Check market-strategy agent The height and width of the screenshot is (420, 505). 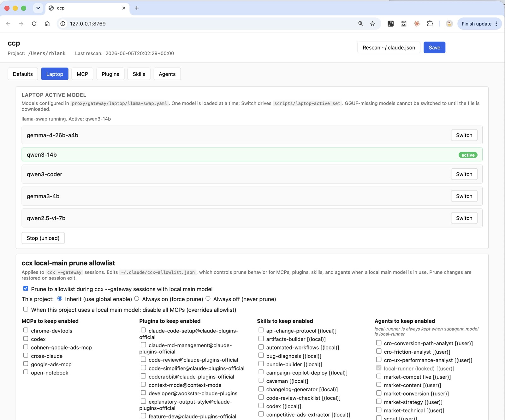pos(379,402)
